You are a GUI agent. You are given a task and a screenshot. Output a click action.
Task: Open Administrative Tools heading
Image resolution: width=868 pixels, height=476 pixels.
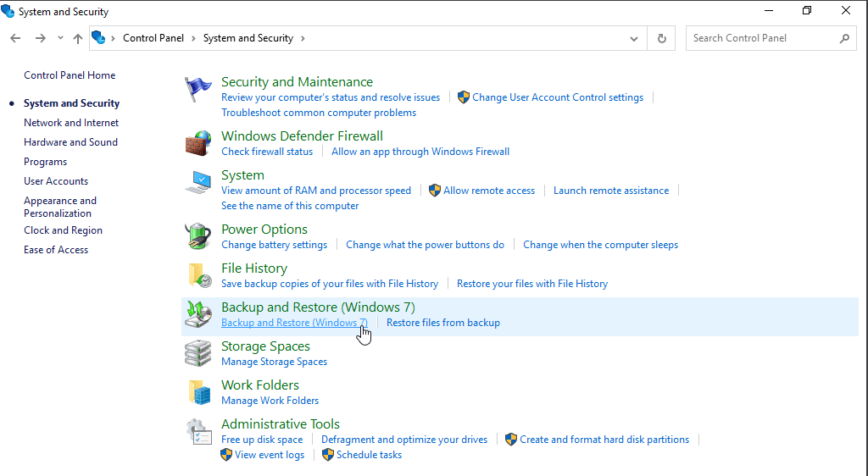(280, 424)
